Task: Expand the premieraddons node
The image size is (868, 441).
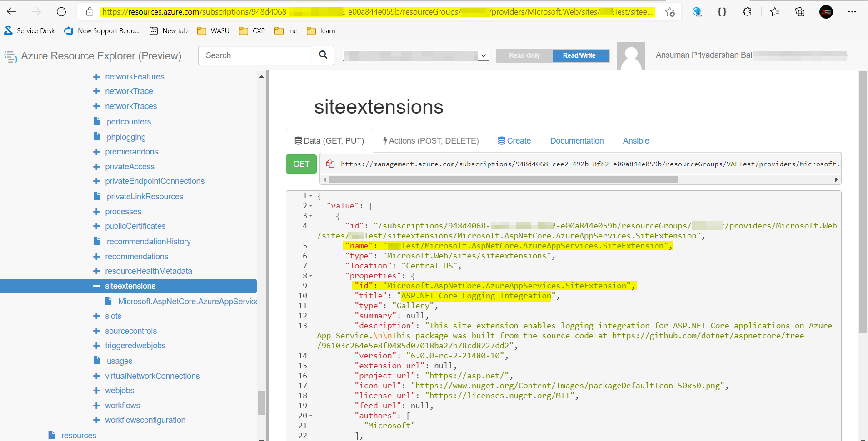Action: 96,152
